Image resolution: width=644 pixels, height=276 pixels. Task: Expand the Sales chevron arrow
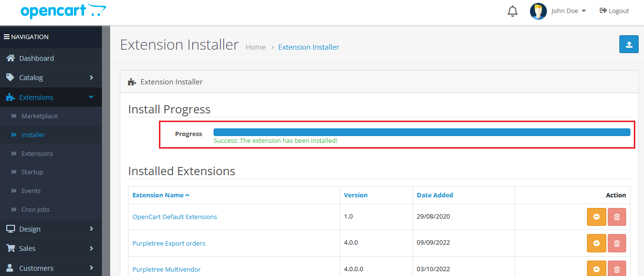click(91, 248)
